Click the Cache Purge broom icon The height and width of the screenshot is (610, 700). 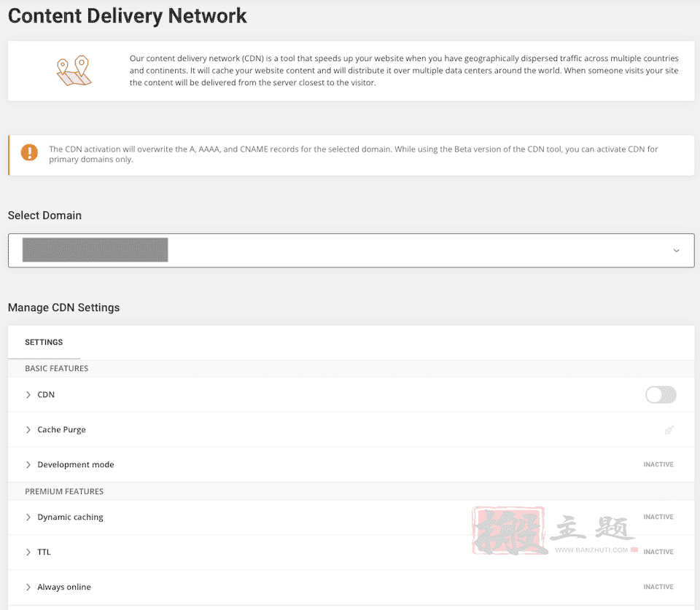coord(669,430)
